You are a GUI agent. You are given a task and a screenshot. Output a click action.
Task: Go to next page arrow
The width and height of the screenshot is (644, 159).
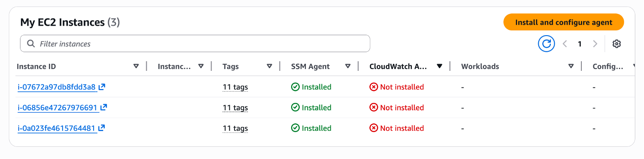(595, 44)
